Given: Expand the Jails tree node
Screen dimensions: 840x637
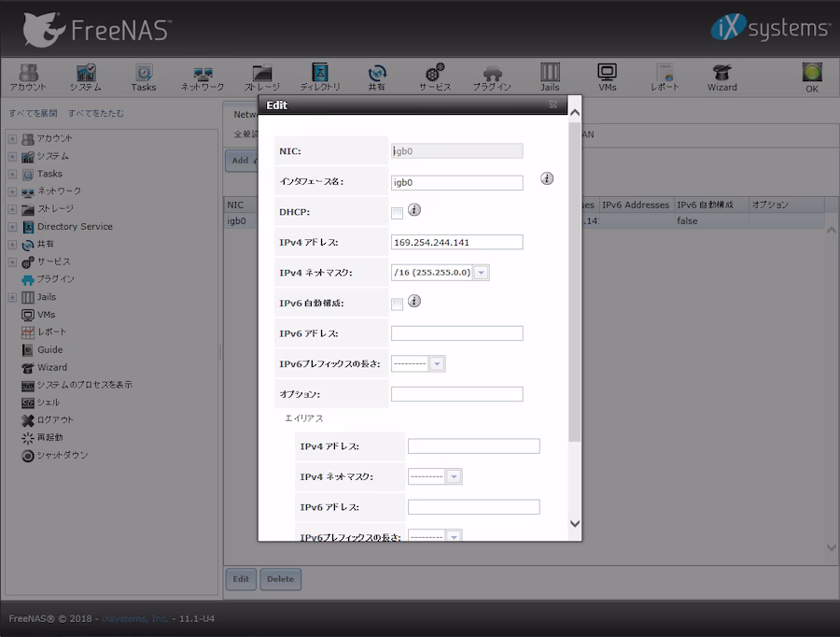Looking at the screenshot, I should pos(12,297).
